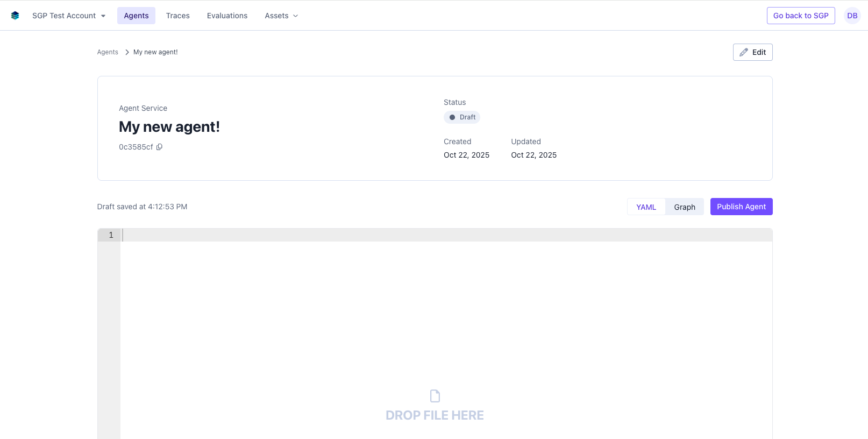Image resolution: width=868 pixels, height=439 pixels.
Task: Expand the Assets menu
Action: point(281,16)
